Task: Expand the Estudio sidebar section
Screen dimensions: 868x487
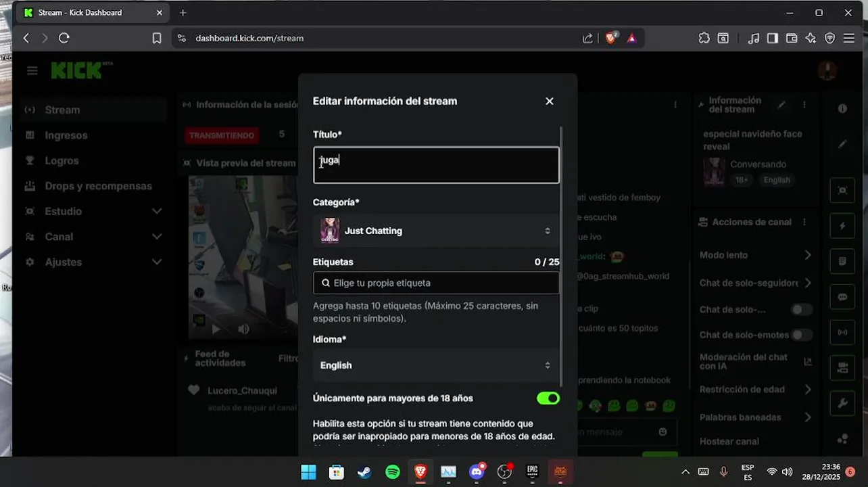Action: click(94, 211)
